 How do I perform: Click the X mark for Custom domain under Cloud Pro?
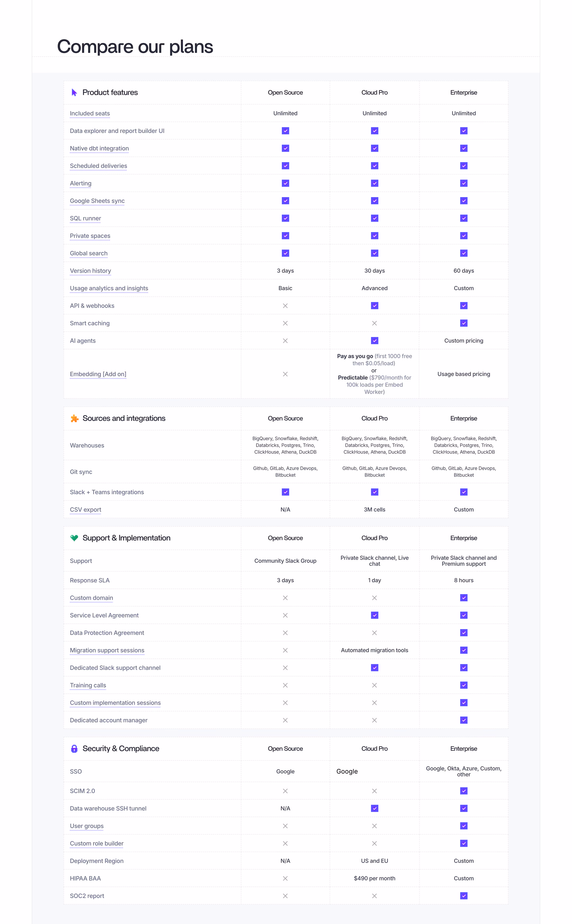375,598
